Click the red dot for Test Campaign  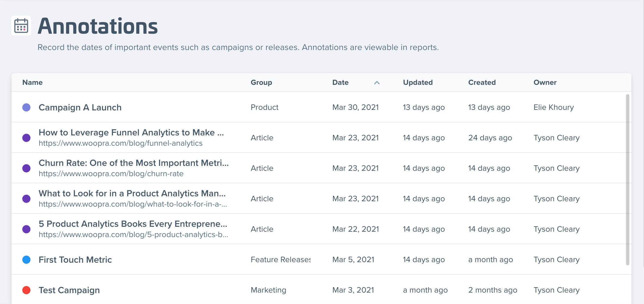(26, 290)
